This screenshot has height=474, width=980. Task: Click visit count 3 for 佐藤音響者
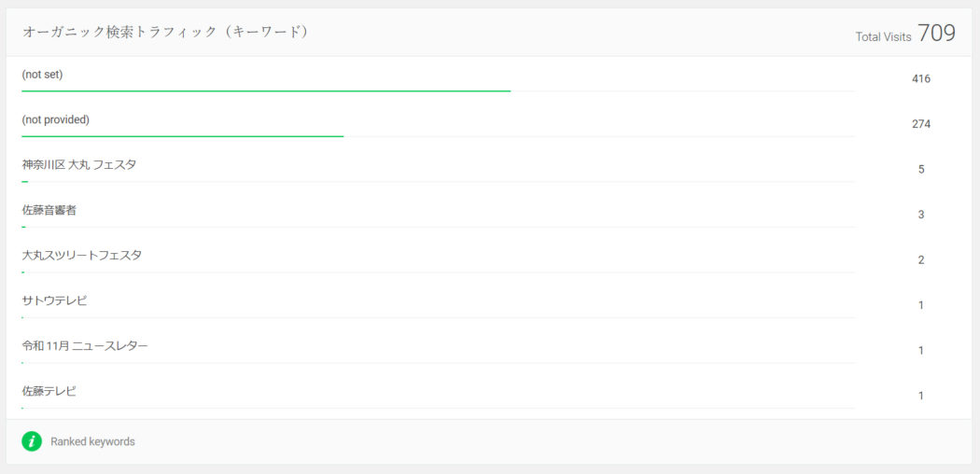(x=920, y=215)
